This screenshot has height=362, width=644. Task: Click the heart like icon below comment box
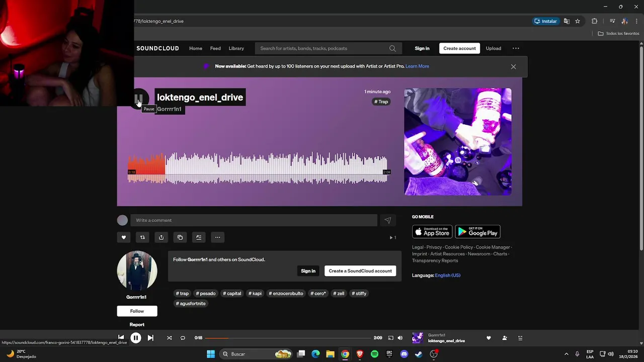[x=124, y=237]
